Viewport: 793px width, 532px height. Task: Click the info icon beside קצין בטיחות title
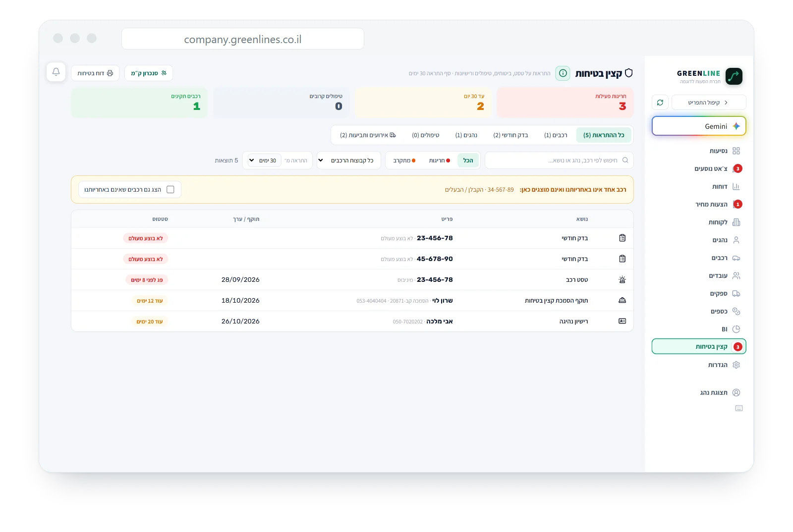point(563,73)
